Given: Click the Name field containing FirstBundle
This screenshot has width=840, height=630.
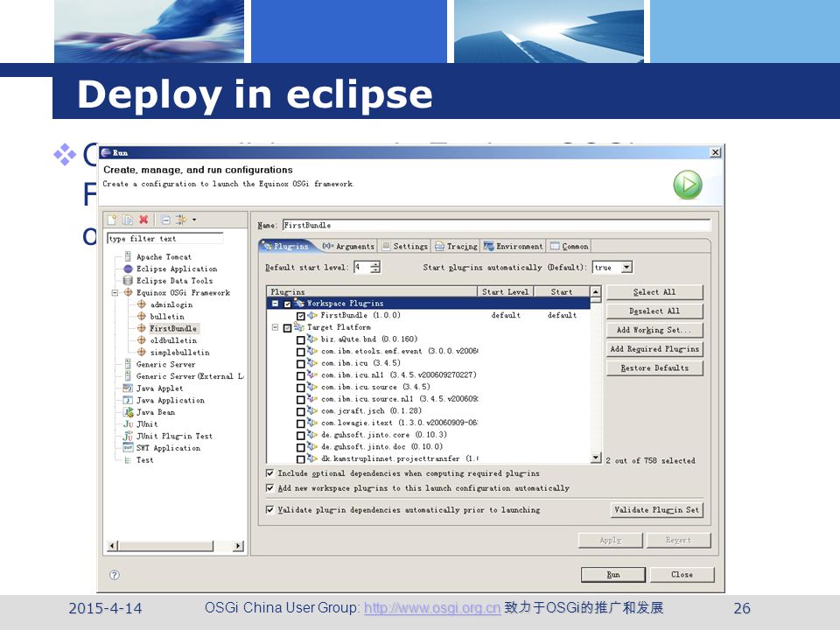Looking at the screenshot, I should point(497,225).
